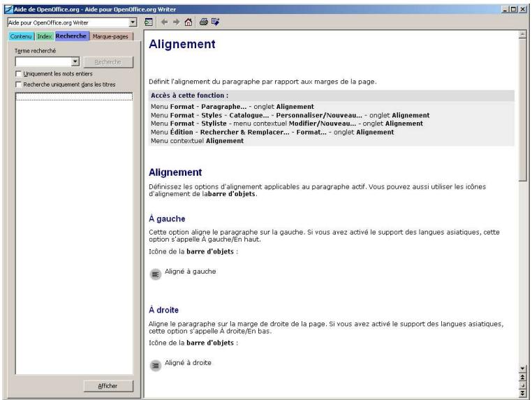Click the Aligné à droite icon
The image size is (532, 400).
156,365
